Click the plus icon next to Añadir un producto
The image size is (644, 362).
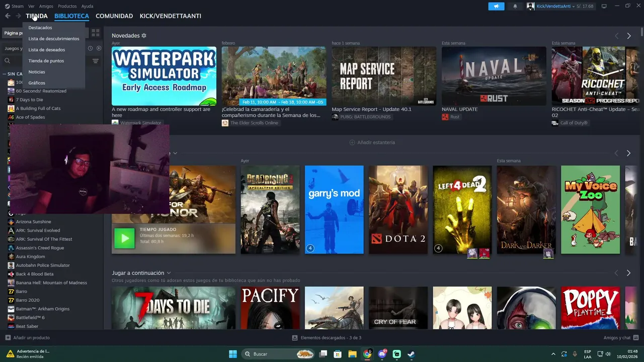point(8,337)
